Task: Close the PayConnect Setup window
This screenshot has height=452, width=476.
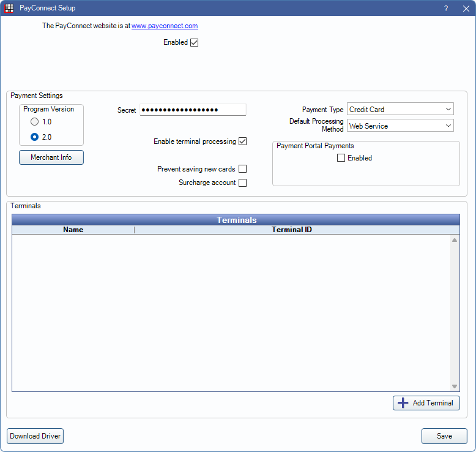Action: pyautogui.click(x=466, y=8)
